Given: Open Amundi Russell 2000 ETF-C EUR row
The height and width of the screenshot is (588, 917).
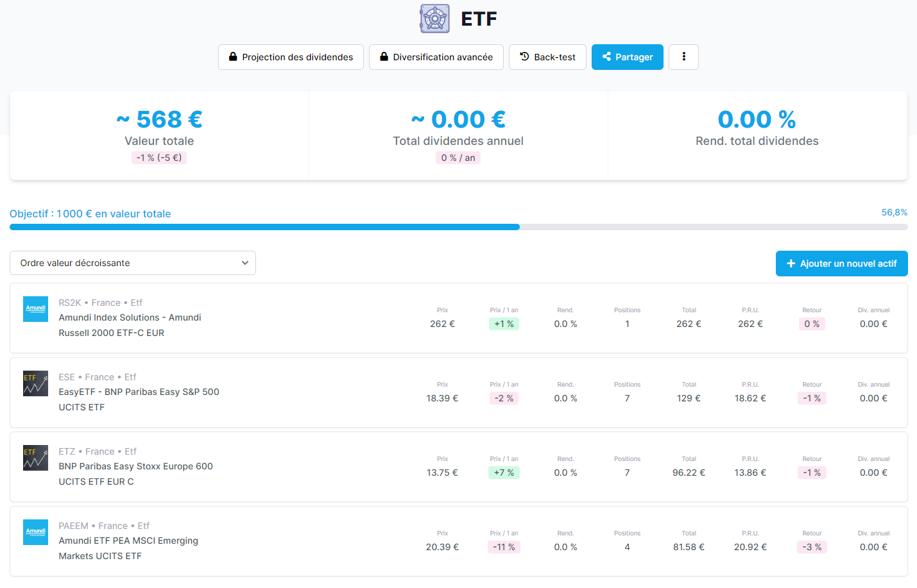Looking at the screenshot, I should click(459, 318).
